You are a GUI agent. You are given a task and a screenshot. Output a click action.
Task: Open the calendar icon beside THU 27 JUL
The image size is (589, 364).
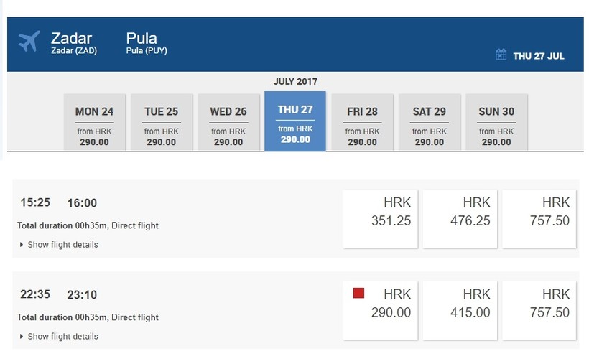coord(501,55)
